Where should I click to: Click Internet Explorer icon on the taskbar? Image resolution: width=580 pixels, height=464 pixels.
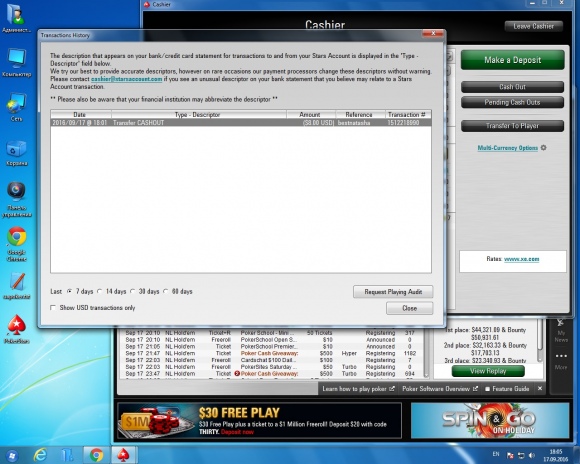tap(40, 455)
